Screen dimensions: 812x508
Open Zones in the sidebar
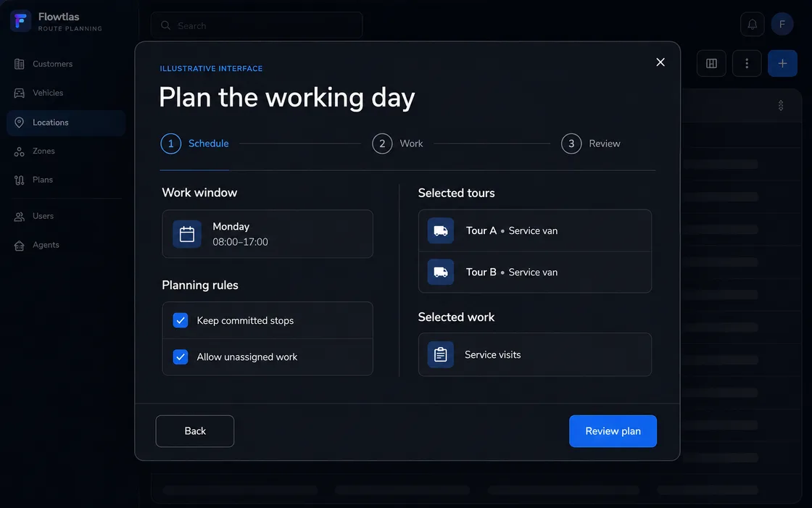tap(66, 151)
